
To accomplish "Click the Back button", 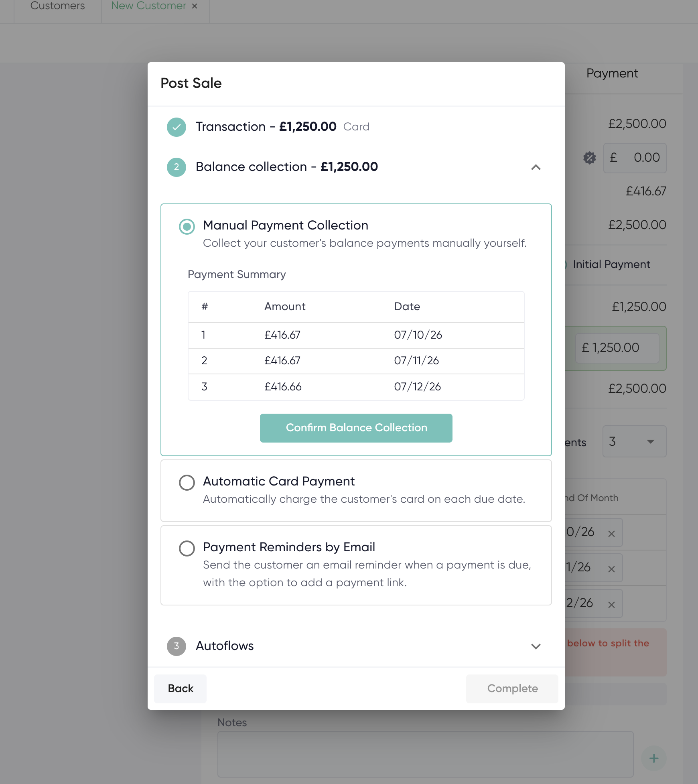I will (x=181, y=689).
